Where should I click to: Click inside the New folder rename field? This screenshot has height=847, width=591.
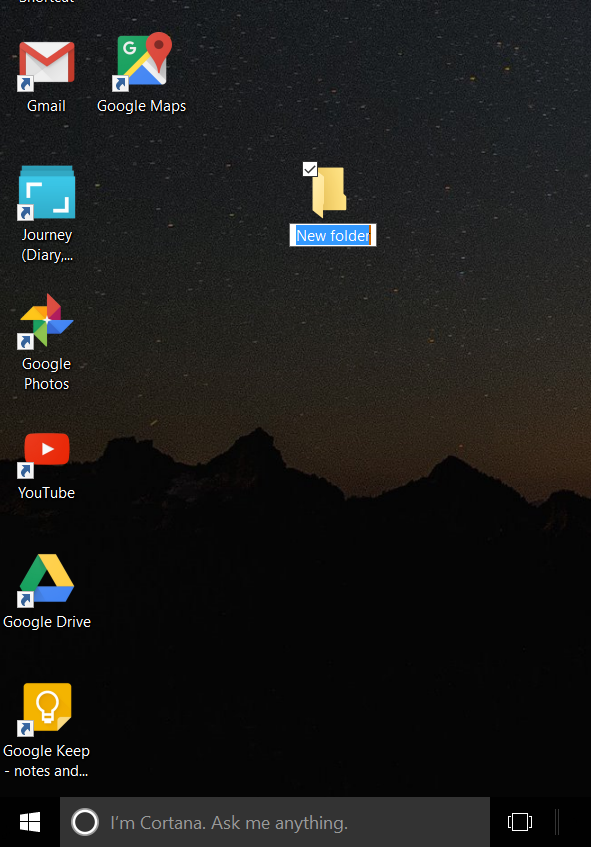click(x=333, y=235)
